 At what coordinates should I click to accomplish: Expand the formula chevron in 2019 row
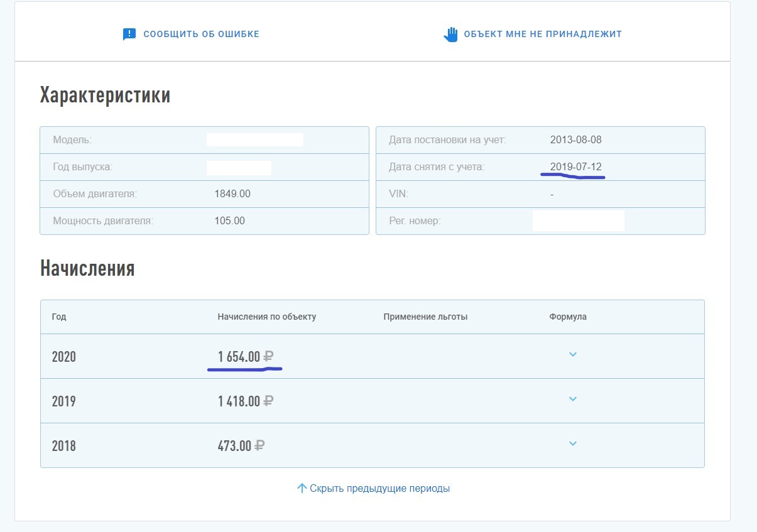572,399
